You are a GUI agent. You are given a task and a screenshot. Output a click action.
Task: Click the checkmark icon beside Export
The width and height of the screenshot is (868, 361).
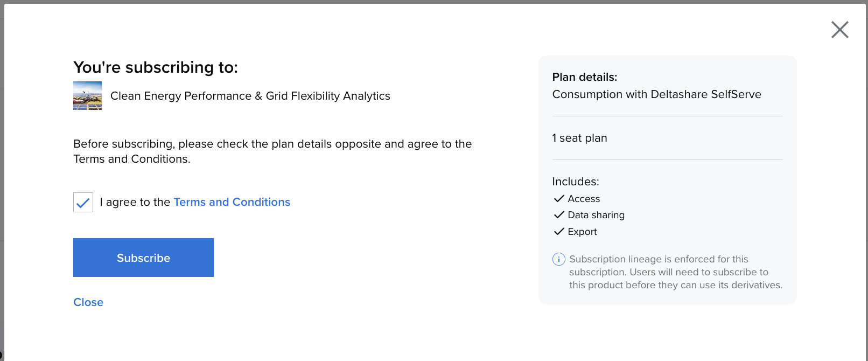coord(558,232)
